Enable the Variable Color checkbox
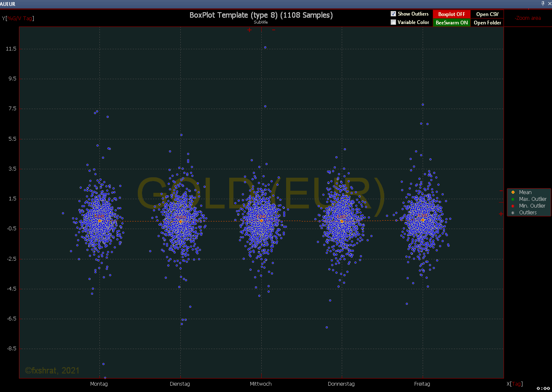Screen dimensions: 552x392 393,22
